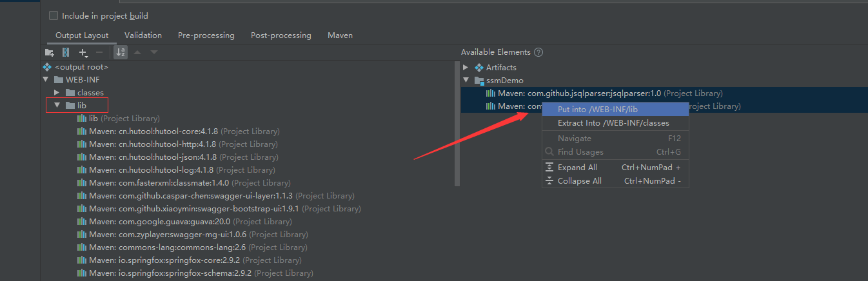
Task: Choose Put into /WEB-INF/lib
Action: tap(615, 110)
